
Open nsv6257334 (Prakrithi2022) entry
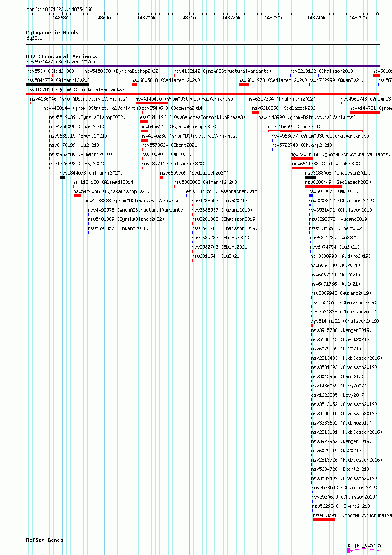tap(281, 99)
